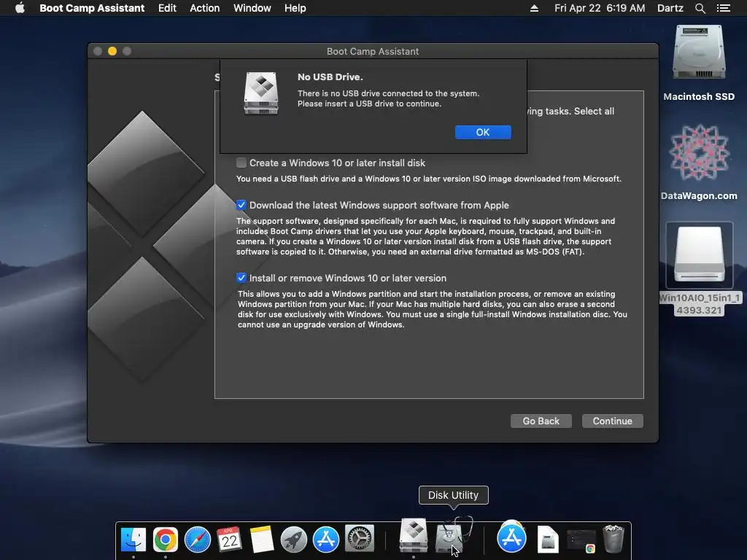The height and width of the screenshot is (560, 747).
Task: Open Launchpad rocket icon in the Dock
Action: point(293,540)
